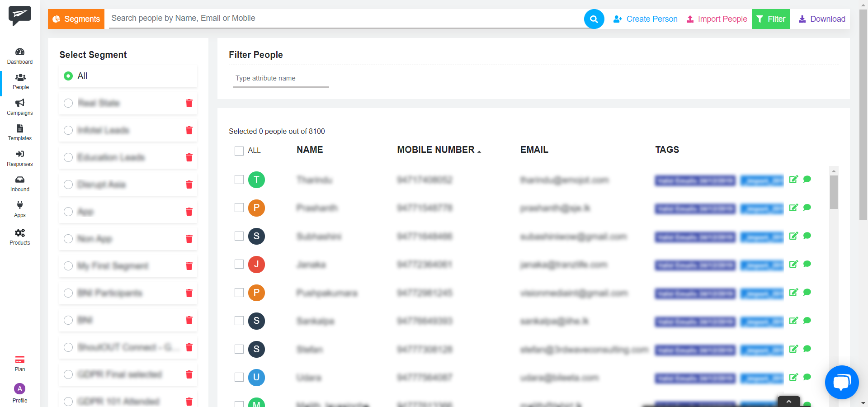Open the Segments dropdown button
Image resolution: width=868 pixels, height=407 pixels.
(76, 19)
